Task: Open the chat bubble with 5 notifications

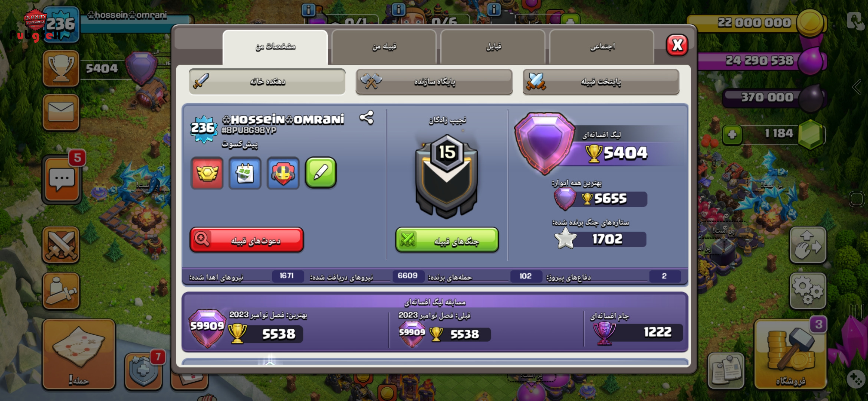Action: pos(62,180)
